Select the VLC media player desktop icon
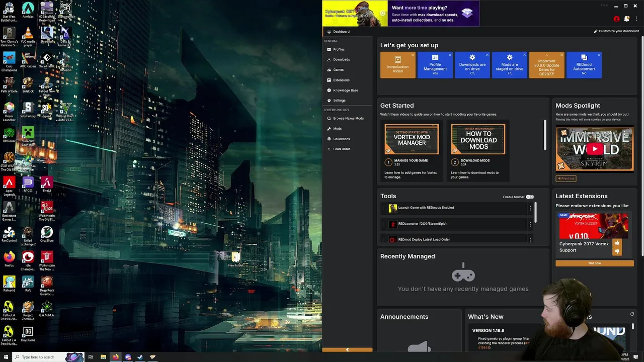This screenshot has width=644, height=362. [x=28, y=37]
